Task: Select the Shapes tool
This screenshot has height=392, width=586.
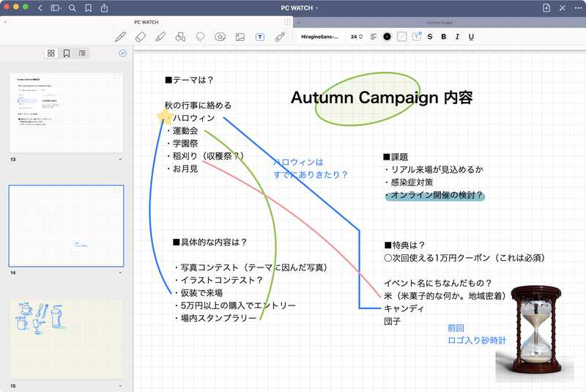Action: (180, 37)
